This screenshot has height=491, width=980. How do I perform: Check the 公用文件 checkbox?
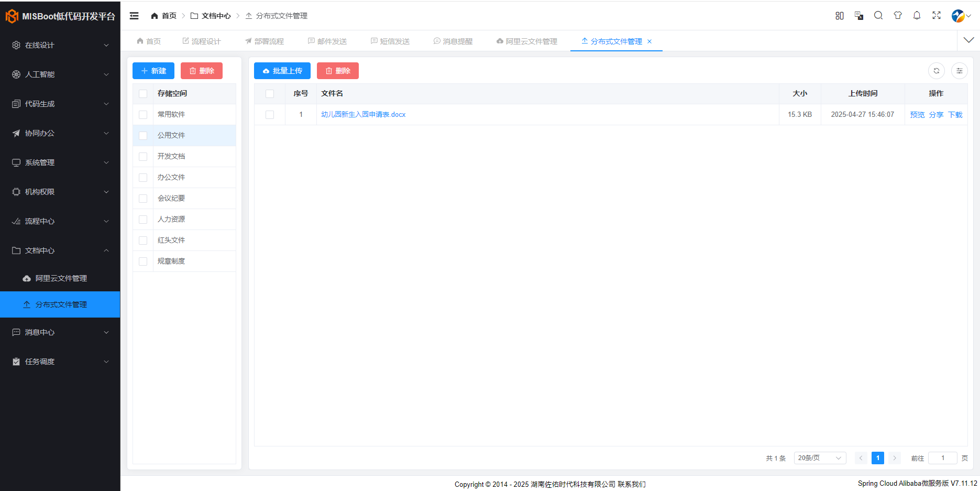tap(143, 136)
